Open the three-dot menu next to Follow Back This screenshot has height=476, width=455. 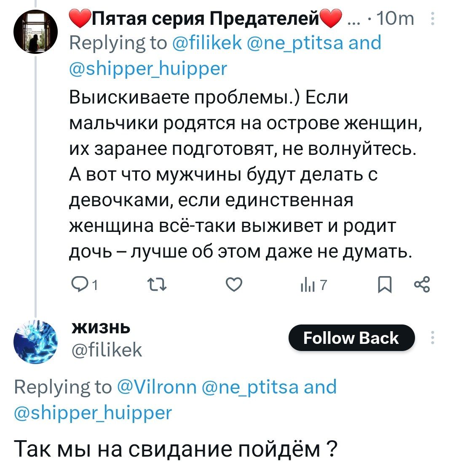432,338
